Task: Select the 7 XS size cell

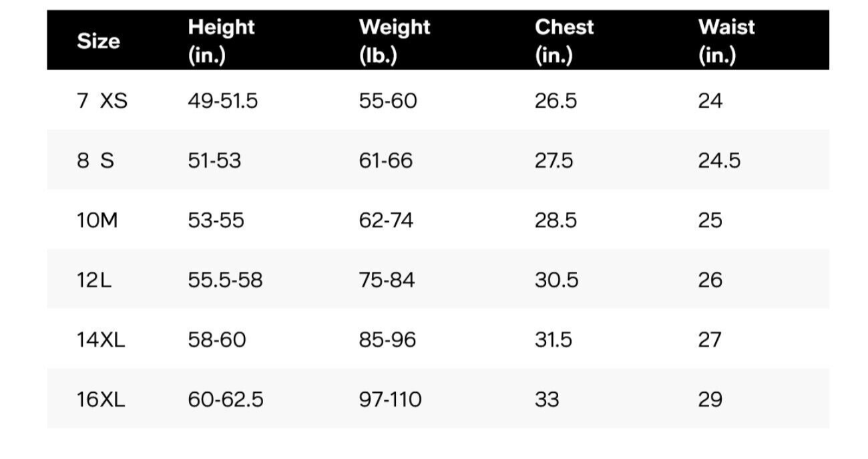Action: pyautogui.click(x=102, y=101)
